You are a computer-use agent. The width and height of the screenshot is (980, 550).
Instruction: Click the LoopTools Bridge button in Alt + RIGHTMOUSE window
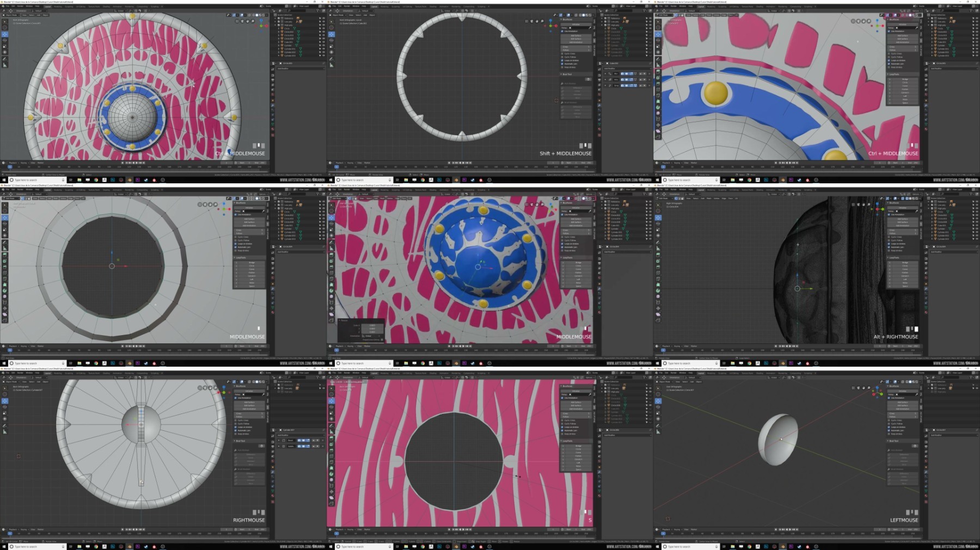(905, 262)
